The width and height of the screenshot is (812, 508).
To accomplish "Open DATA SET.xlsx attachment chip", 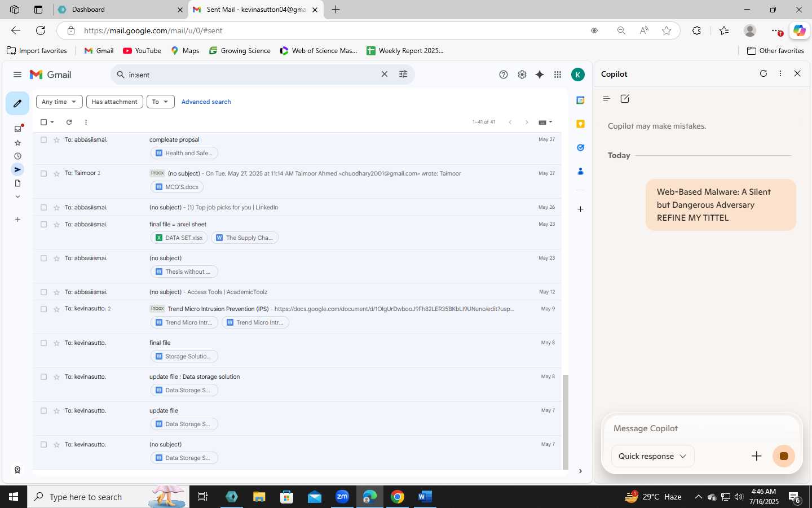I will [x=179, y=238].
